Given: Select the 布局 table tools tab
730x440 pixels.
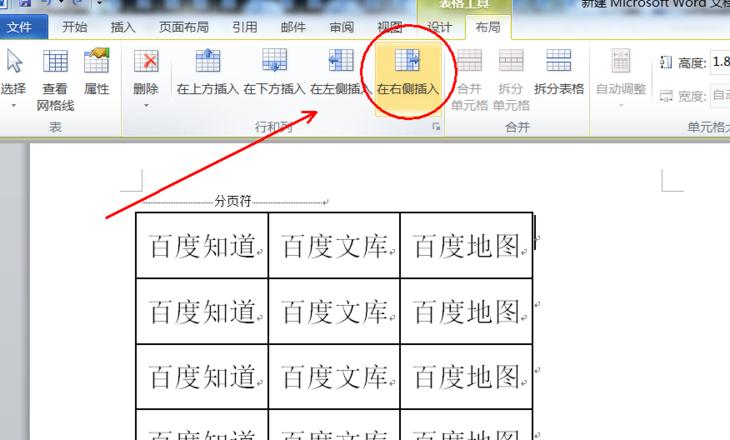Looking at the screenshot, I should click(x=488, y=27).
